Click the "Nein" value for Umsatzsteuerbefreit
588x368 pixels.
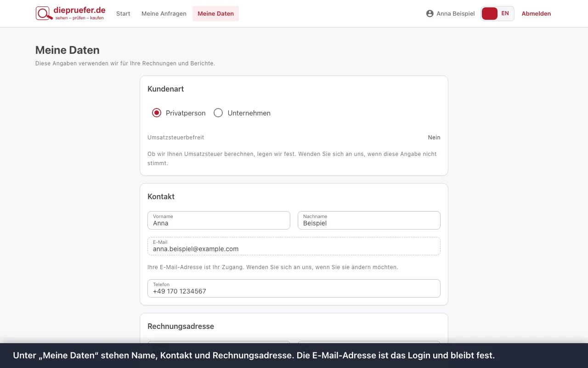(434, 138)
